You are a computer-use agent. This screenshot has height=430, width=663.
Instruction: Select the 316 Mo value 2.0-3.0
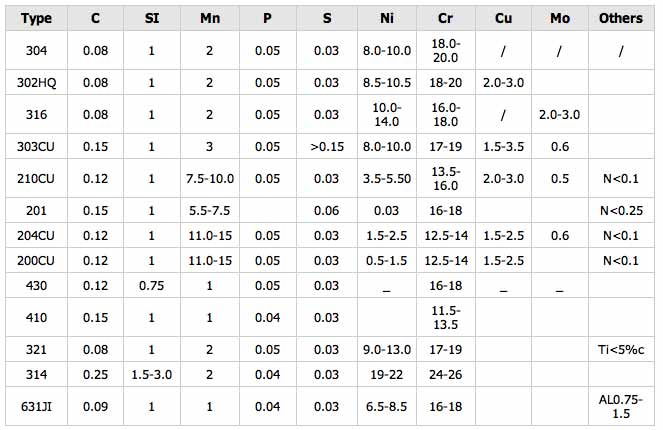pos(559,115)
